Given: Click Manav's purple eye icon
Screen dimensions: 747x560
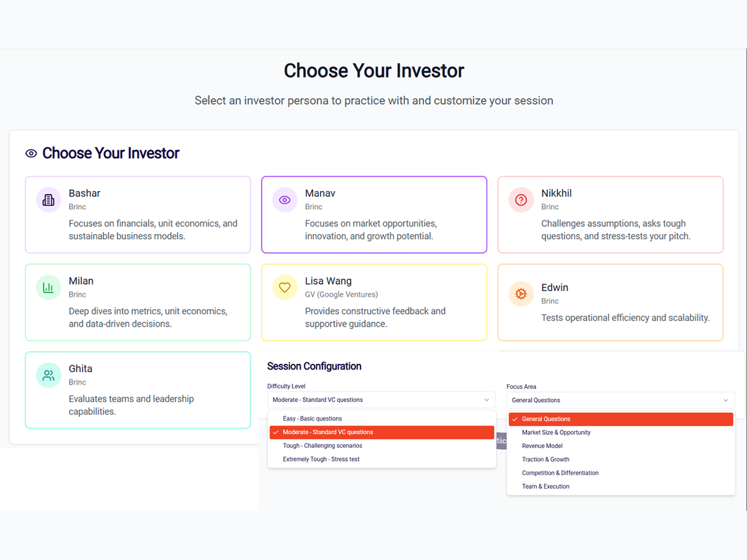Looking at the screenshot, I should (284, 200).
